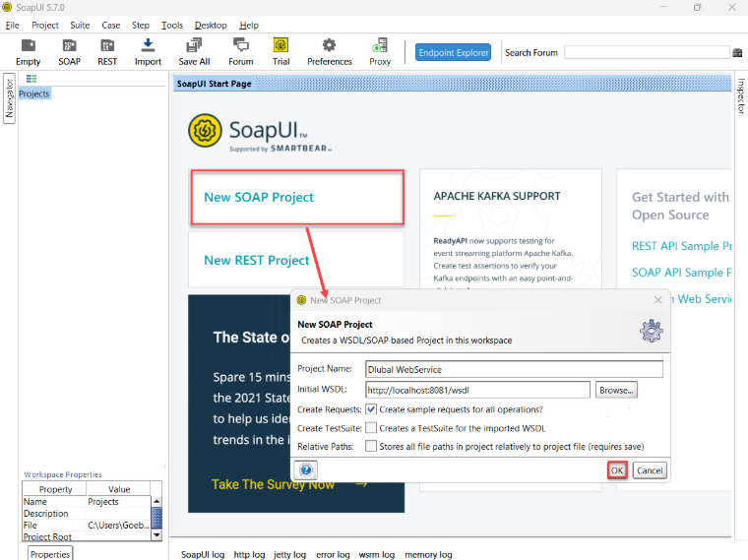Image resolution: width=748 pixels, height=560 pixels.
Task: Open the File menu
Action: click(12, 25)
